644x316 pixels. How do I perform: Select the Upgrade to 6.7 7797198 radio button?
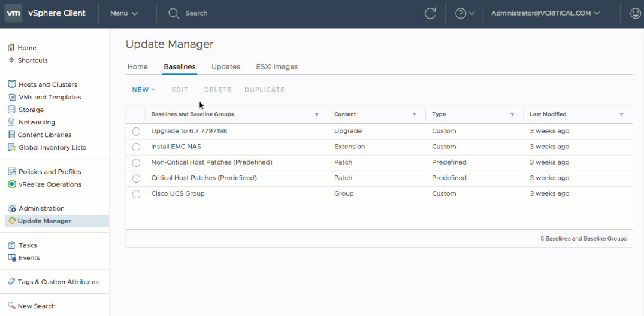coord(136,131)
